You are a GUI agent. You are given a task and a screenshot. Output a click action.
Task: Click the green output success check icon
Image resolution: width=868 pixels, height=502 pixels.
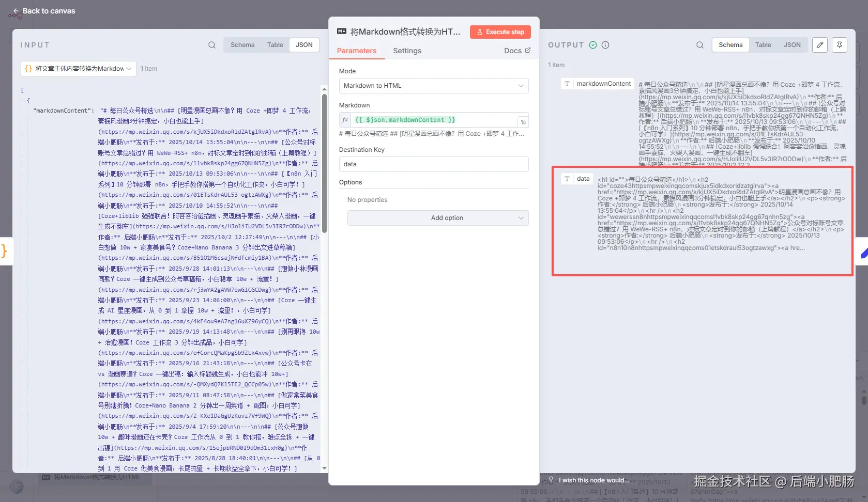(x=593, y=45)
